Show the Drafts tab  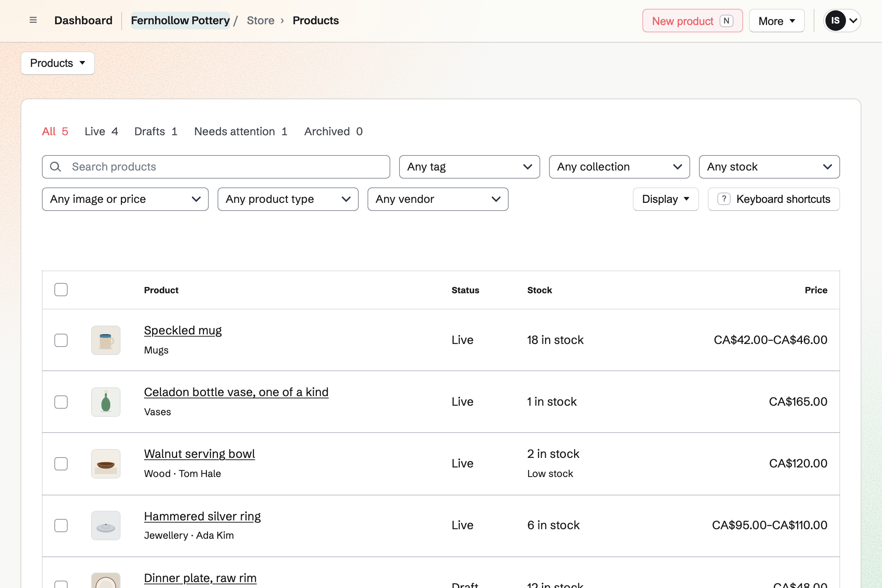point(156,132)
